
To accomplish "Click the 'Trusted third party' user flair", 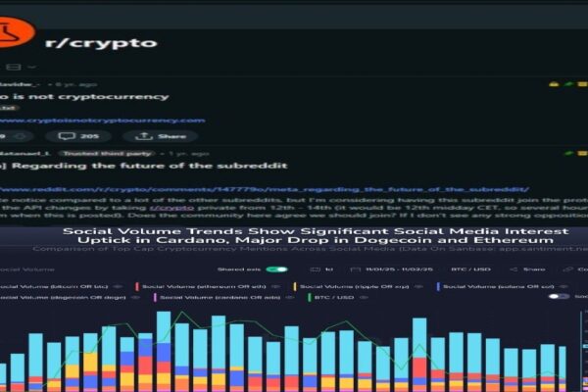I will (x=108, y=154).
